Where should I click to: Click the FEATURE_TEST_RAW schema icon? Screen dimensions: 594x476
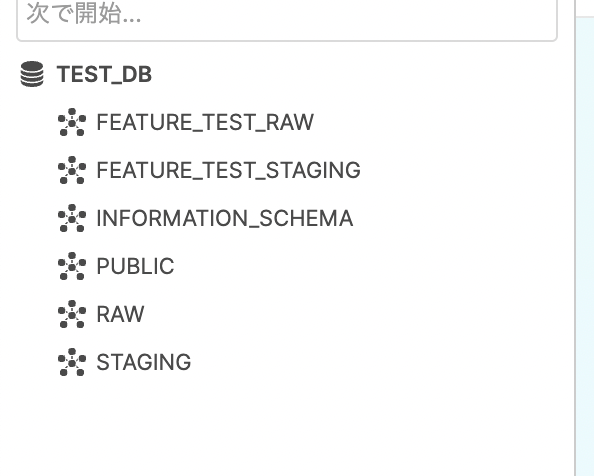click(72, 122)
